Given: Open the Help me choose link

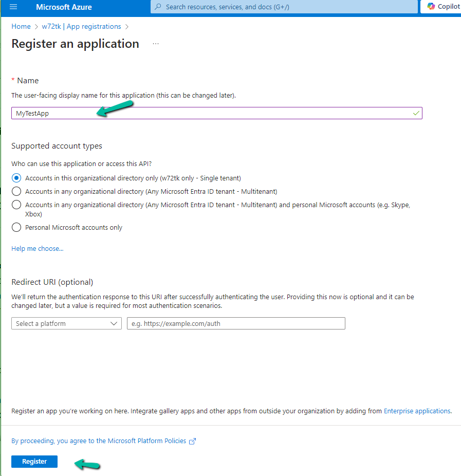Looking at the screenshot, I should click(x=38, y=249).
